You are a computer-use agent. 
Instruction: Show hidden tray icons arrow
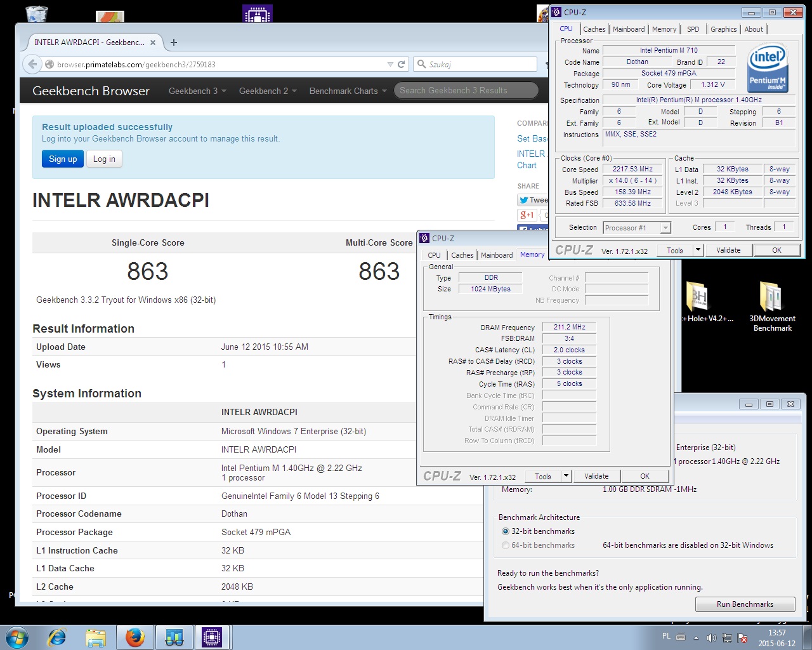[x=696, y=638]
